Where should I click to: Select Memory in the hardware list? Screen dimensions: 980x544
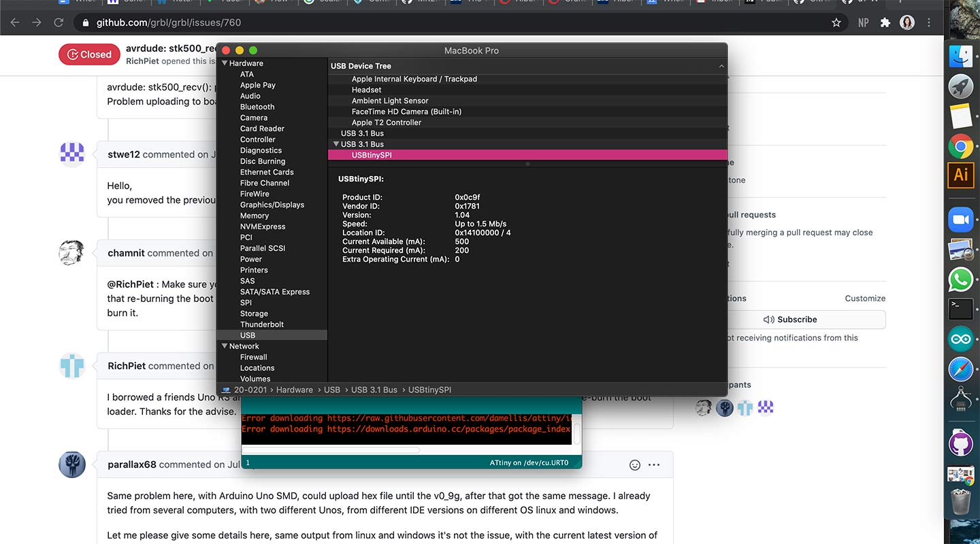tap(255, 216)
